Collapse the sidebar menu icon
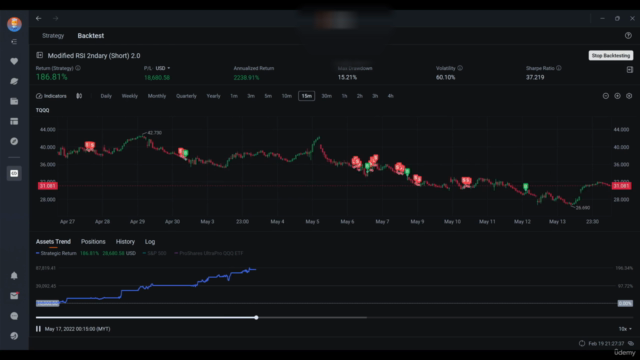Image resolution: width=640 pixels, height=360 pixels. pos(14,42)
